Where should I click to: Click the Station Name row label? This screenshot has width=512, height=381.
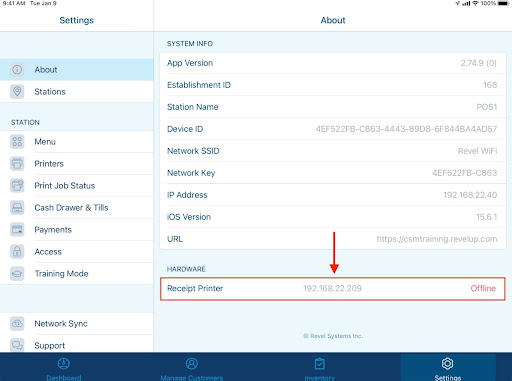193,107
